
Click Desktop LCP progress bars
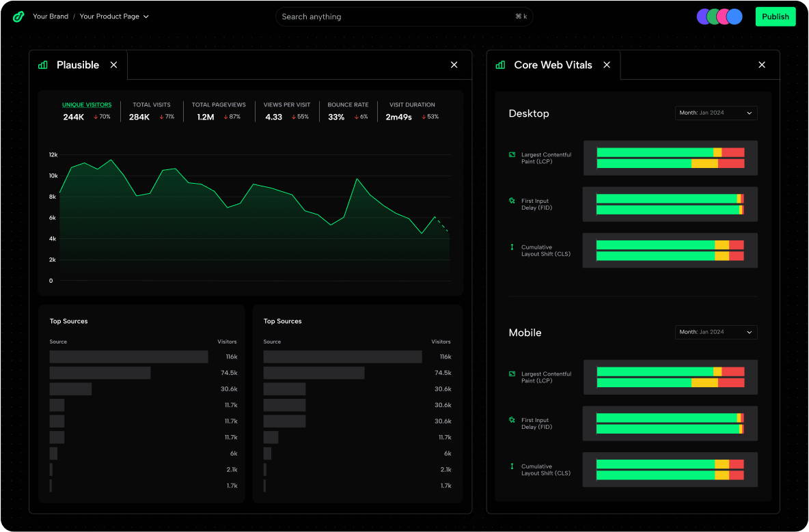click(670, 158)
